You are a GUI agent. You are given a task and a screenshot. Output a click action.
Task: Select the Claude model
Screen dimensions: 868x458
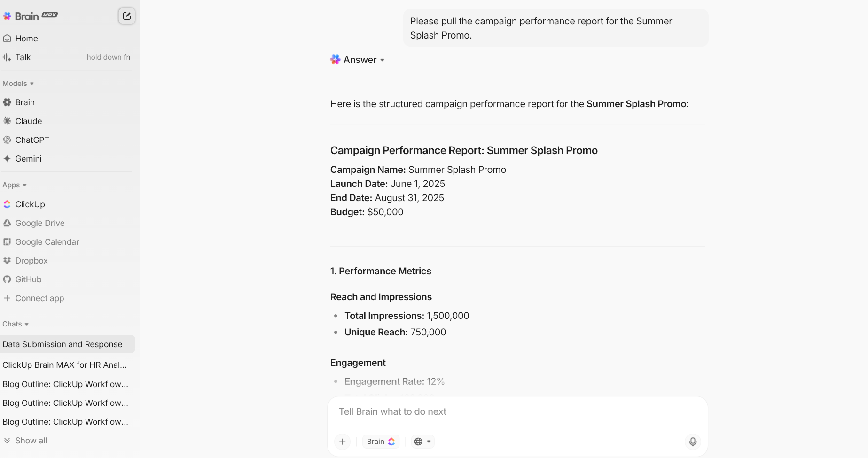[x=28, y=121]
